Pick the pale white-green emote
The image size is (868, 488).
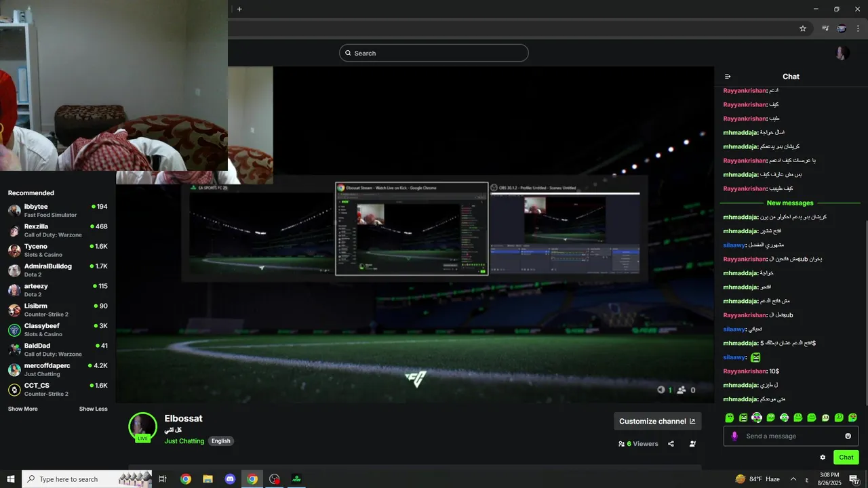825,418
